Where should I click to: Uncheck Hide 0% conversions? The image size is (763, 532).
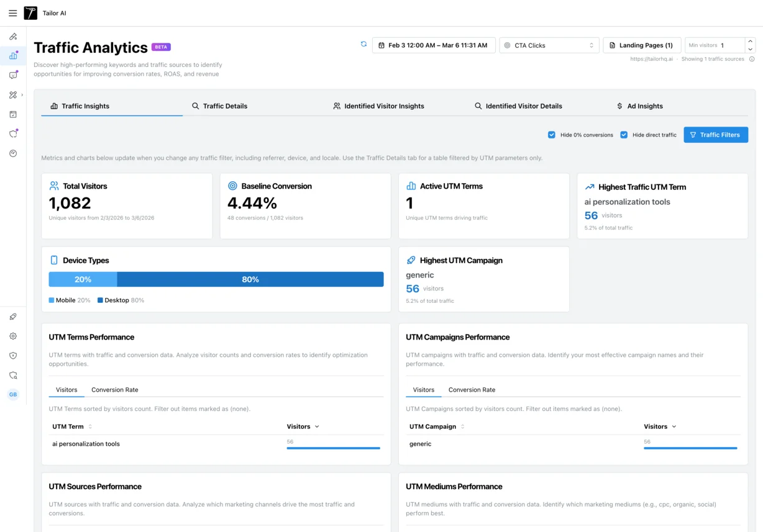pos(551,135)
